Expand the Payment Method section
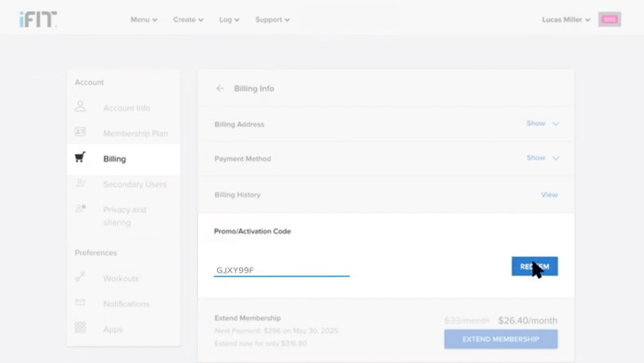 coord(543,158)
